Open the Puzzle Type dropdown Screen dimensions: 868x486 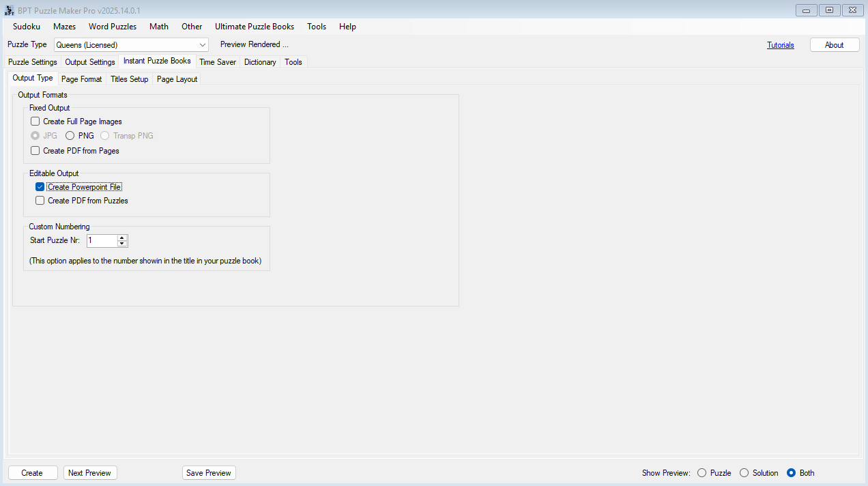coord(203,45)
